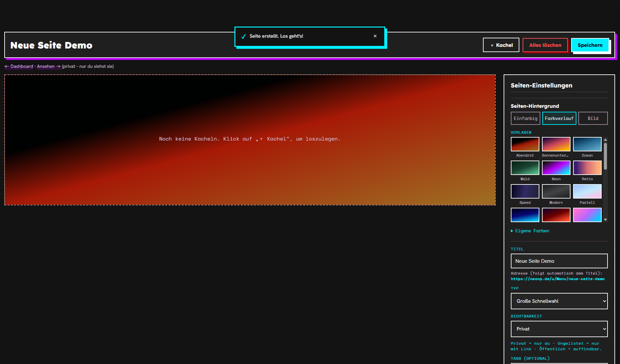Select the blue gradient swatch below 'Speed'

pos(525,215)
